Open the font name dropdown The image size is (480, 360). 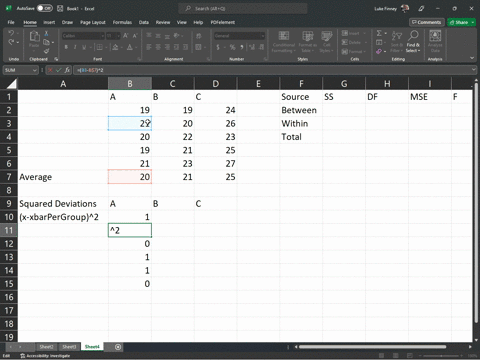tap(102, 36)
